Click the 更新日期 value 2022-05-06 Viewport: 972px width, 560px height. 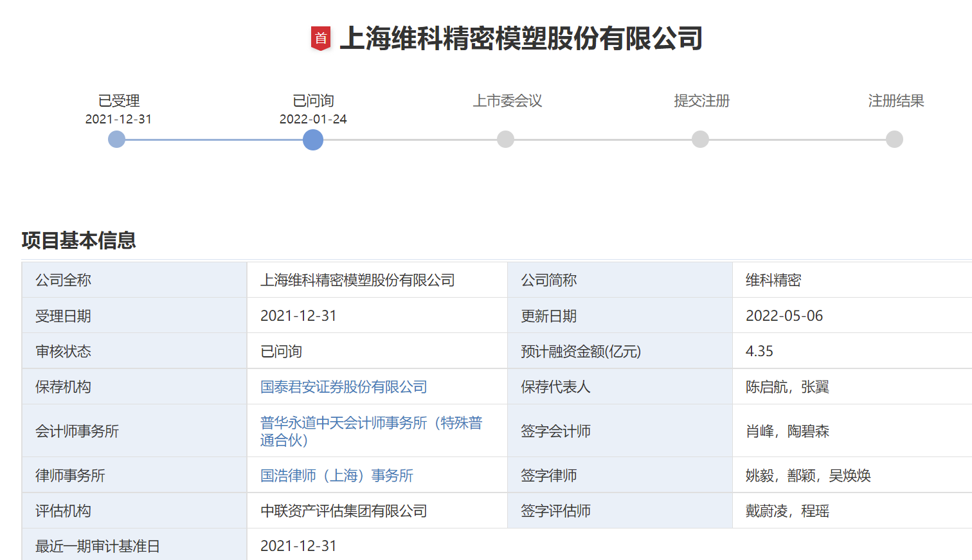[x=784, y=316]
